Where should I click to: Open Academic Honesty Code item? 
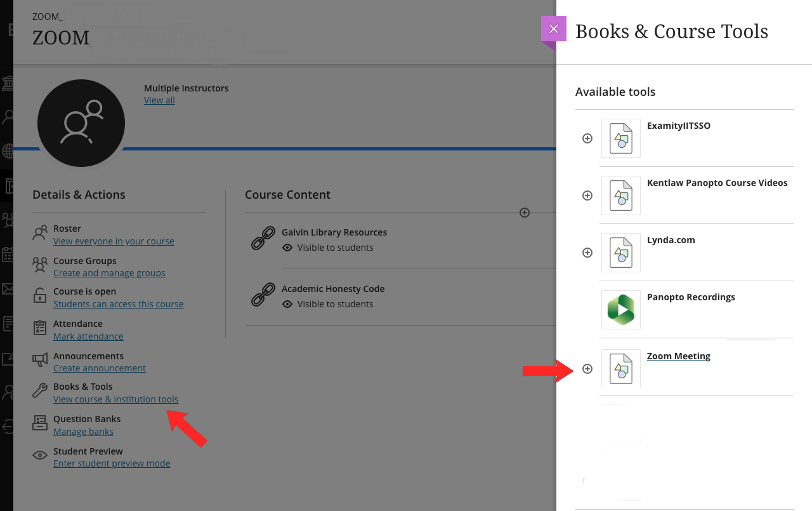pyautogui.click(x=333, y=289)
